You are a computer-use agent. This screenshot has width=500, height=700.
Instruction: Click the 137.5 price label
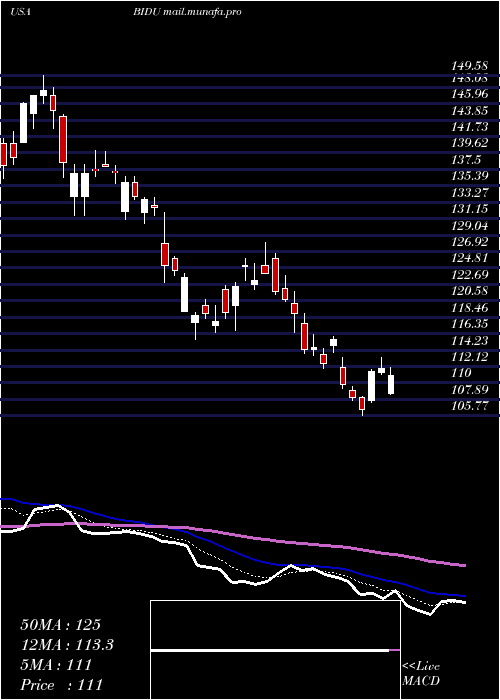[466, 160]
